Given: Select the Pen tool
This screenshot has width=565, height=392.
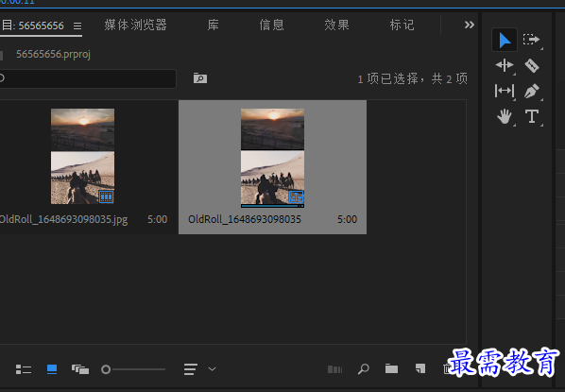Looking at the screenshot, I should coord(532,91).
